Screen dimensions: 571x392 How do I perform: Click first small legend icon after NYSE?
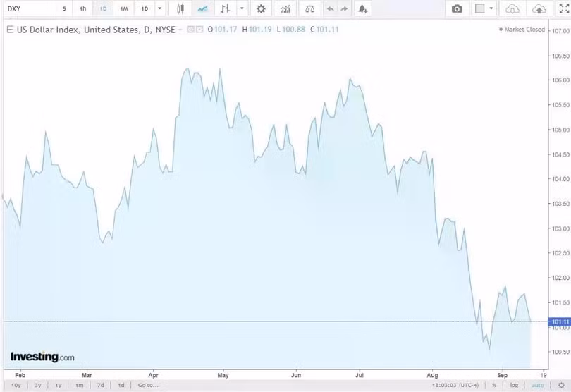(190, 30)
